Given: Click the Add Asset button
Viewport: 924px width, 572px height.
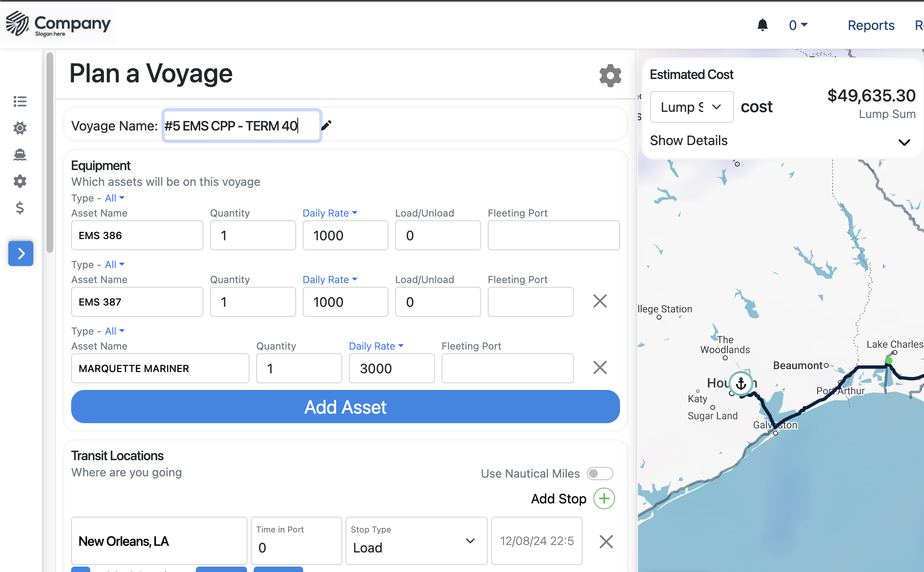Looking at the screenshot, I should coord(345,407).
